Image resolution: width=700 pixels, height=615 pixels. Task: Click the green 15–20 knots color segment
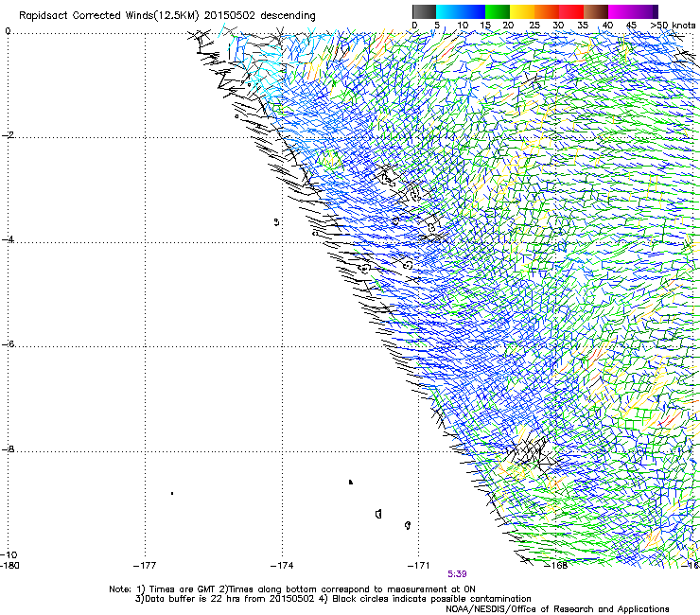point(498,11)
